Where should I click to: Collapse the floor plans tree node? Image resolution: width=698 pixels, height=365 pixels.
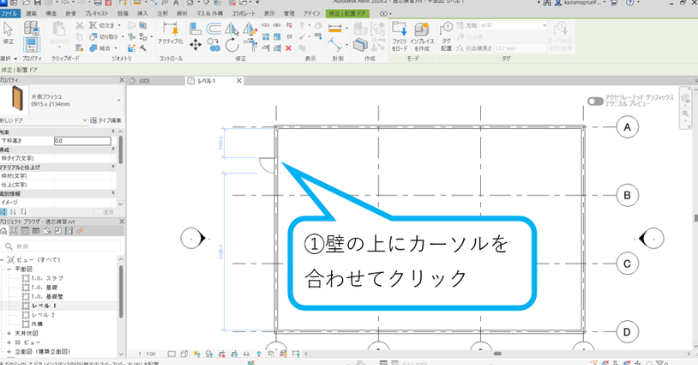[x=9, y=269]
